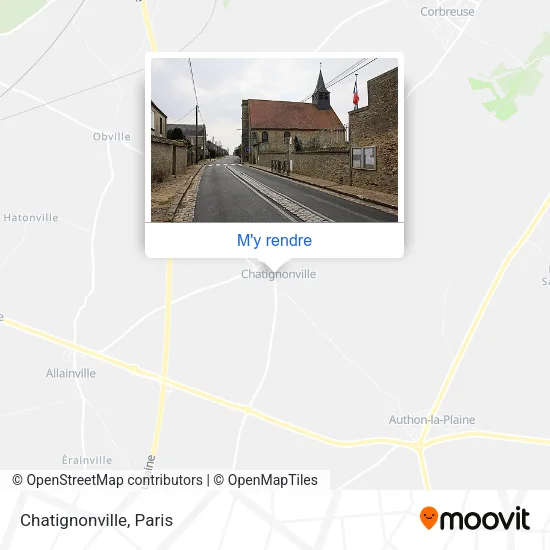Select the Corbreuse town label
Screen dimensions: 550x550
coord(447,12)
